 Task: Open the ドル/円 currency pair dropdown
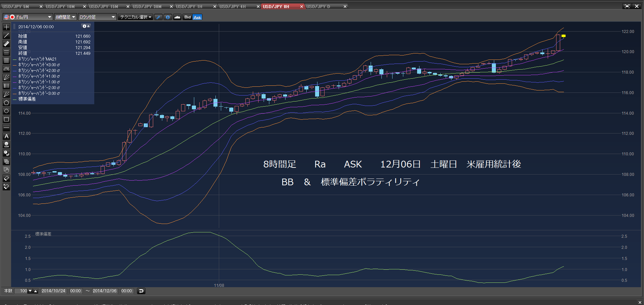(28, 17)
